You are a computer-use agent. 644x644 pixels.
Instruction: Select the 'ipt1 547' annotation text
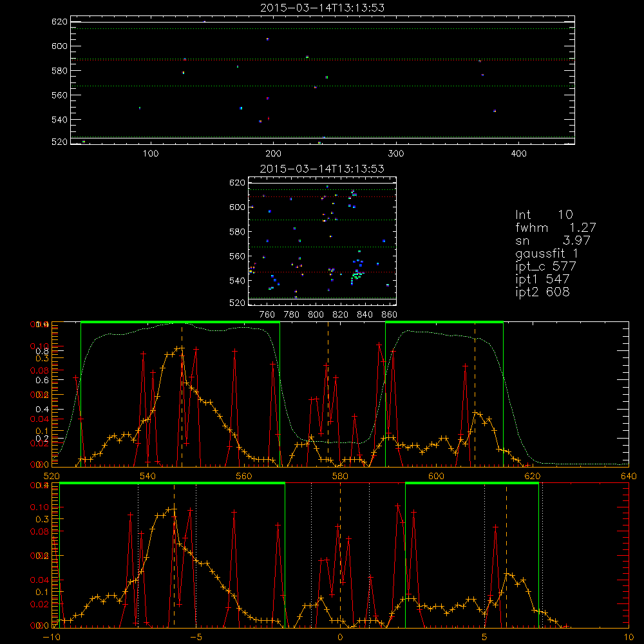tap(542, 279)
